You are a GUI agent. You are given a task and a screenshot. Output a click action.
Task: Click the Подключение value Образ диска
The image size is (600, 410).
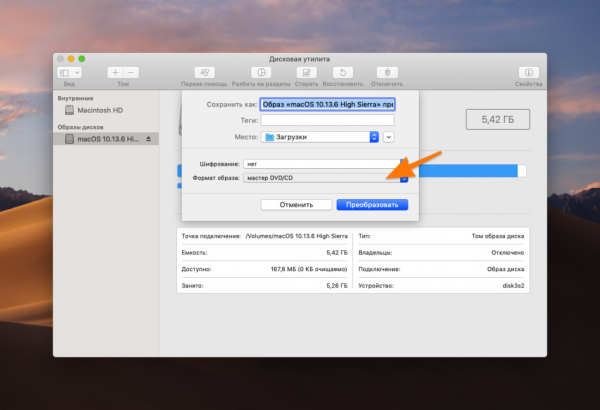505,269
